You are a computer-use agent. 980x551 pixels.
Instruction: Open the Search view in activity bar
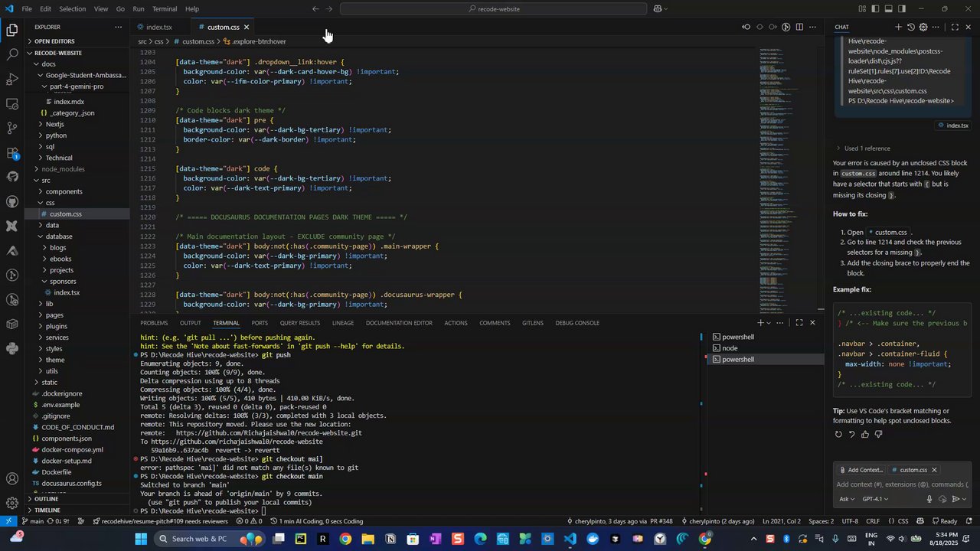pyautogui.click(x=12, y=55)
